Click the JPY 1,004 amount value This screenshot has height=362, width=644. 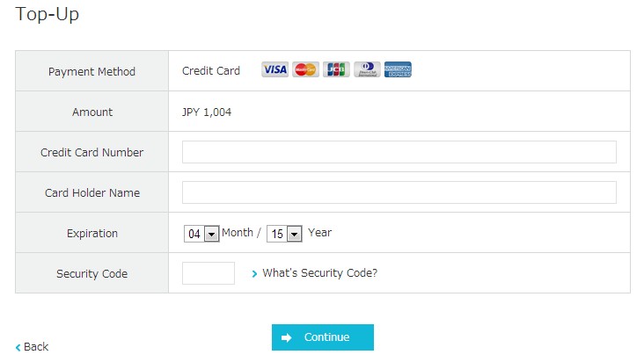pos(207,112)
